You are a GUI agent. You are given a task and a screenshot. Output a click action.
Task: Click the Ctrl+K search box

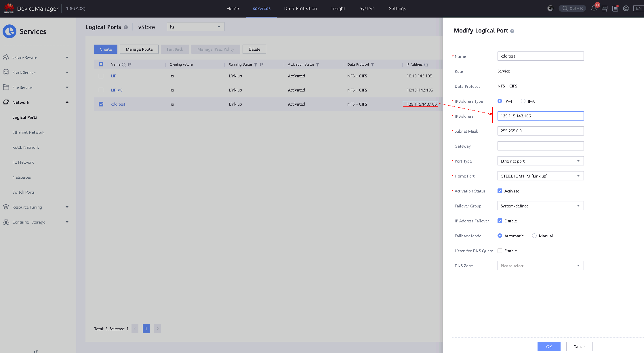(572, 8)
